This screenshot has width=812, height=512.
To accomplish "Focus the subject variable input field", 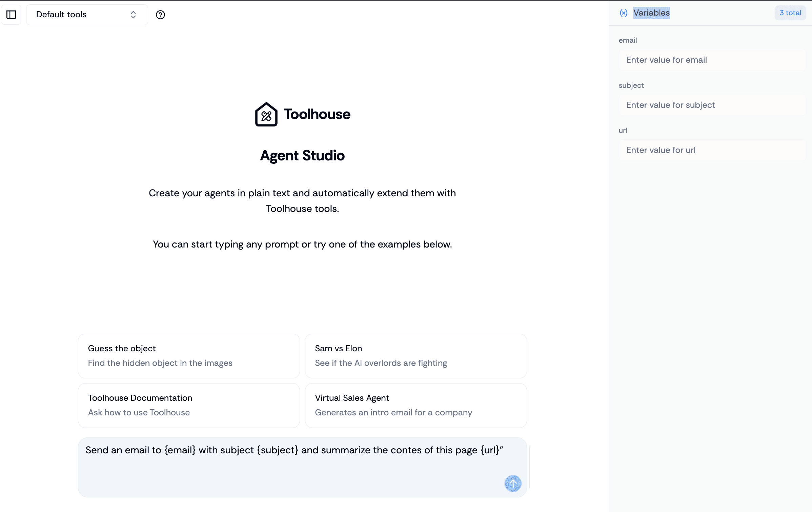I will tap(712, 105).
